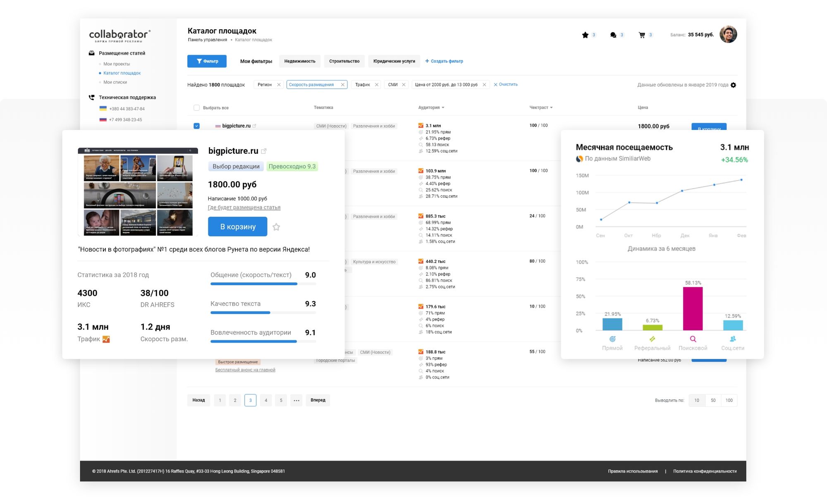This screenshot has width=827, height=504.
Task: Remove the Трафик filter chip
Action: coord(377,85)
